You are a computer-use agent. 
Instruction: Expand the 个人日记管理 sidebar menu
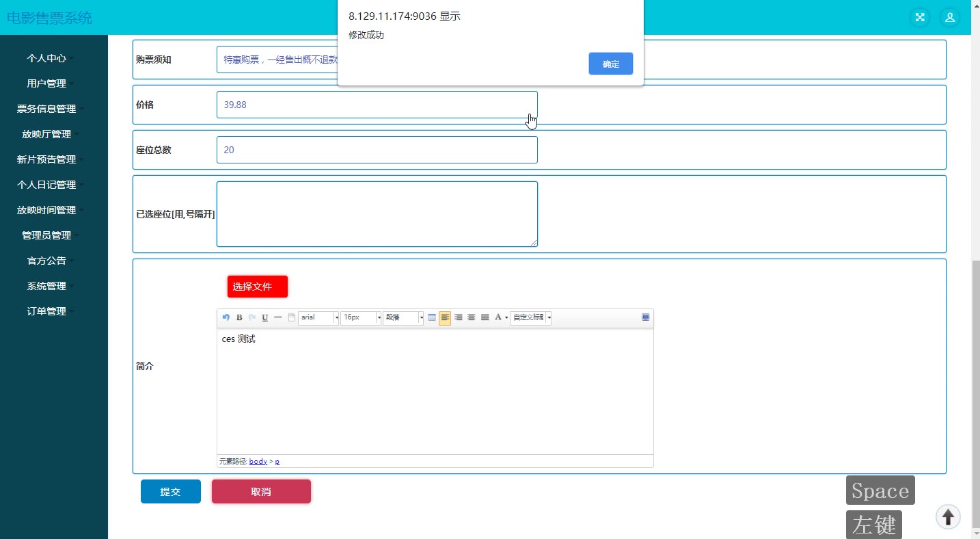51,185
